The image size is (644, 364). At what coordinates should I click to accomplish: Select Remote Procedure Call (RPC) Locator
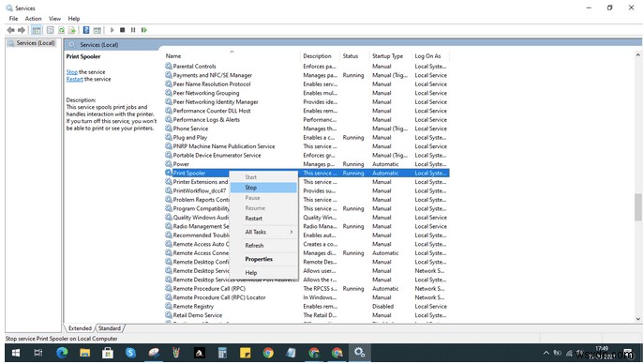[307, 297]
